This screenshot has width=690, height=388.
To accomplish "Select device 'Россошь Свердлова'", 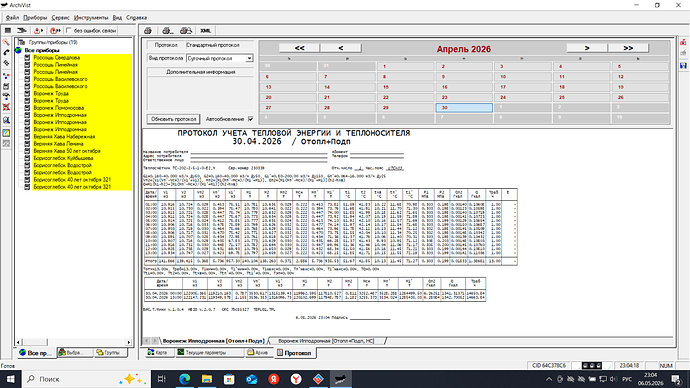I will tap(57, 58).
